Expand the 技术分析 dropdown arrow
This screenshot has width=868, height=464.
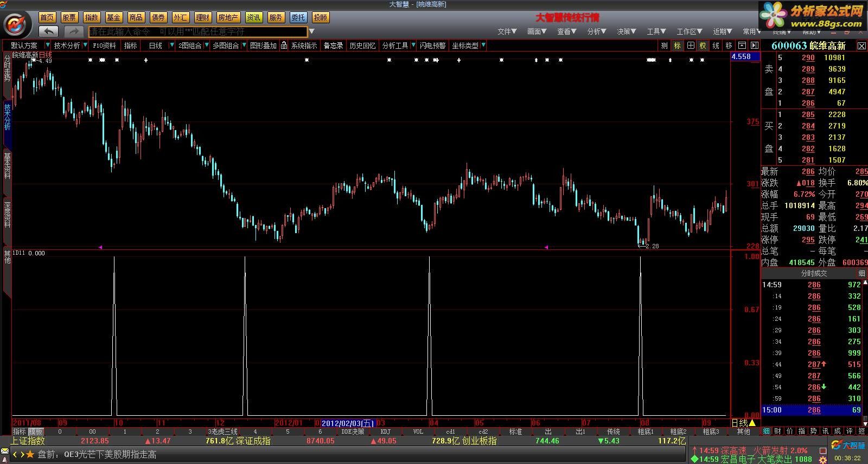85,46
